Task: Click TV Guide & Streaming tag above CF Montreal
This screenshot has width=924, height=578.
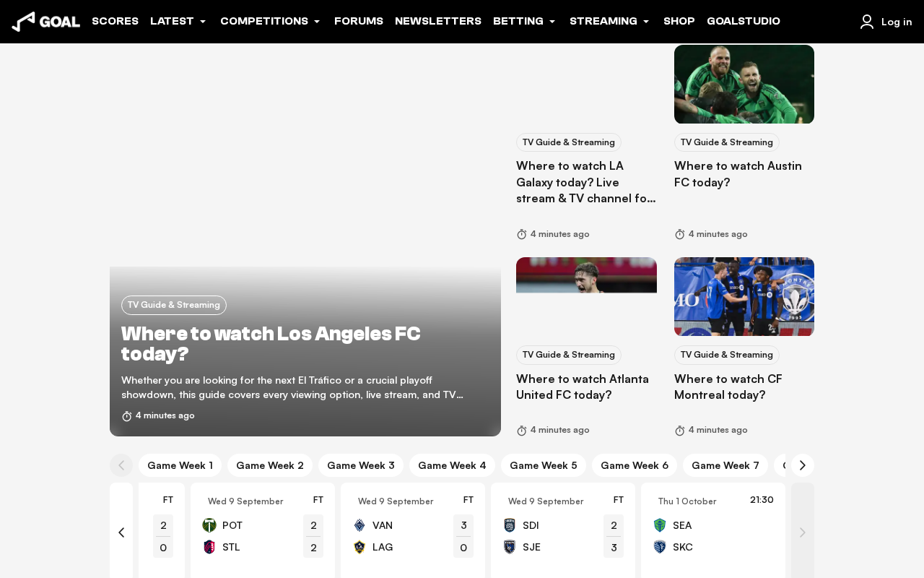Action: pos(727,355)
